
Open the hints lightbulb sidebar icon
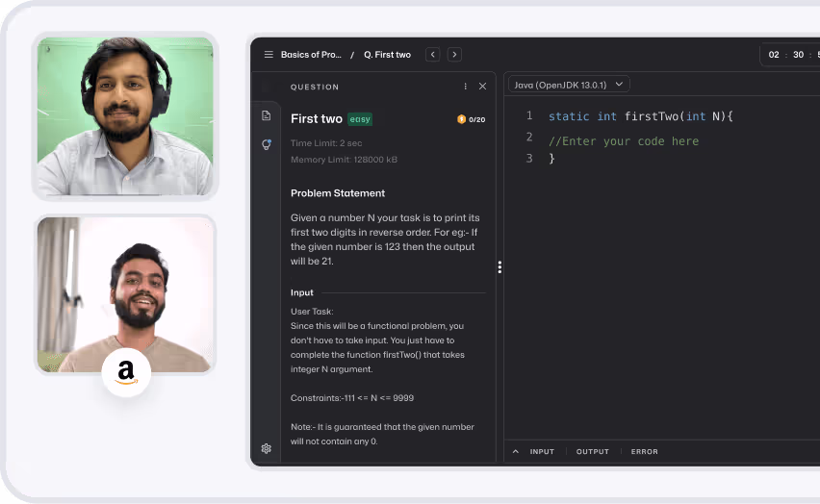pos(267,144)
